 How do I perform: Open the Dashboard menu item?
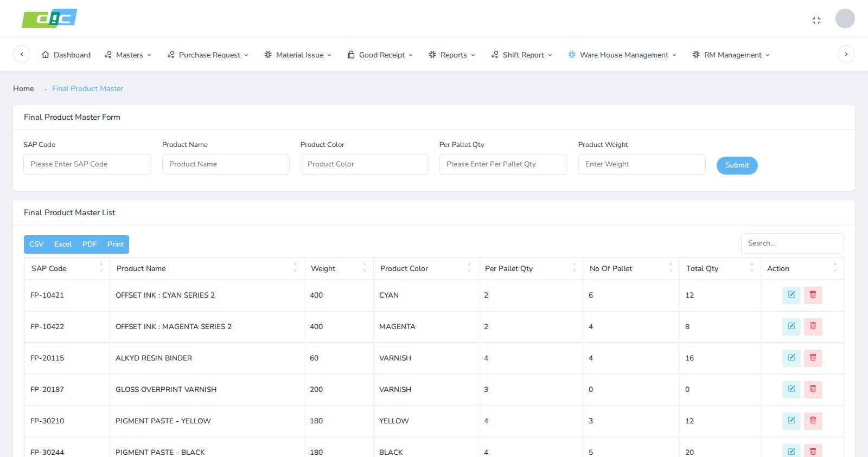pos(66,55)
